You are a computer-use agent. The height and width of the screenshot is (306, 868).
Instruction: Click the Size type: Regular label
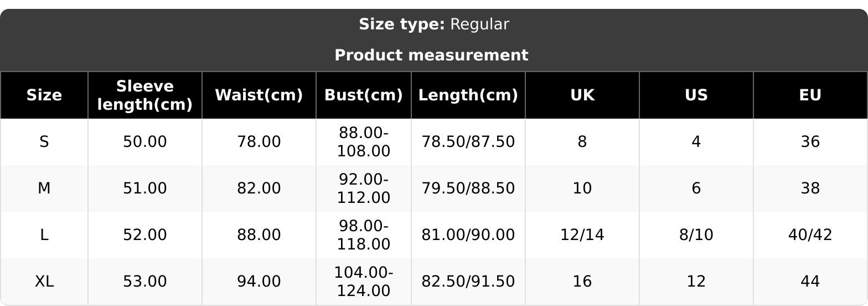433,24
